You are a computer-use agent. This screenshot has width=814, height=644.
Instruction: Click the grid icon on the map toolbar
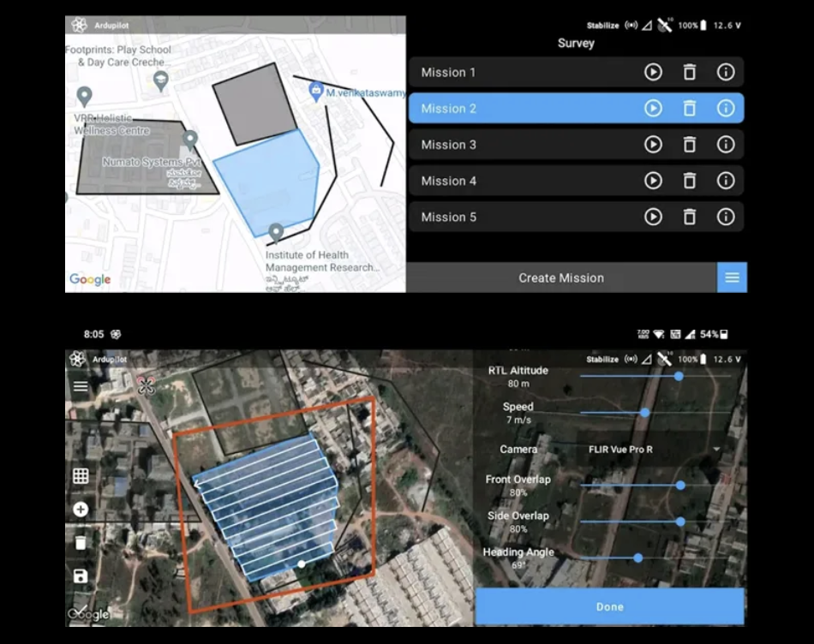[x=81, y=476]
